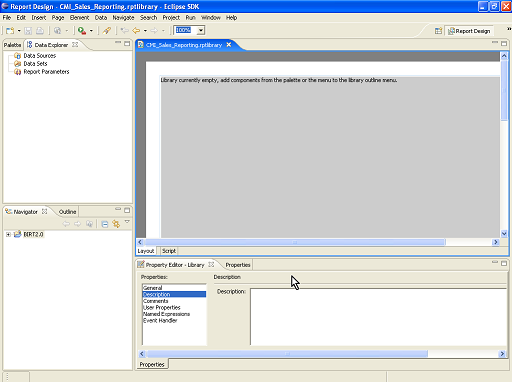Open the New wizard dropdown arrow
This screenshot has width=512, height=382.
point(19,31)
